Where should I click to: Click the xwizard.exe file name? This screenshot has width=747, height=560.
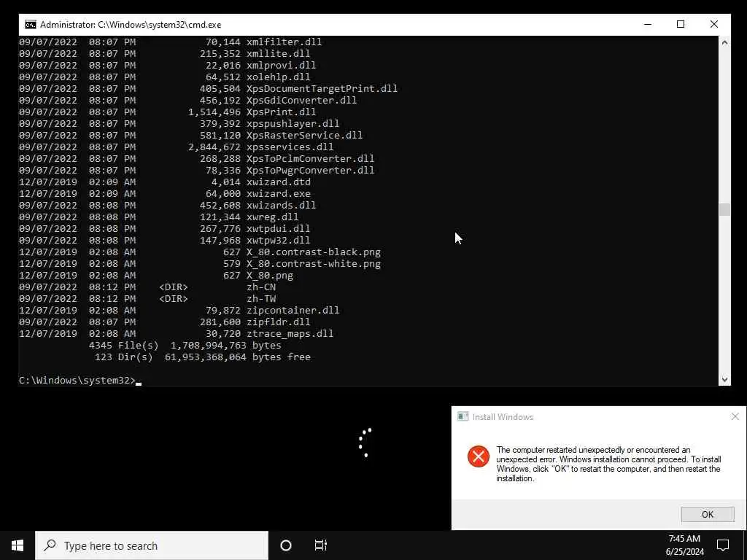coord(278,193)
